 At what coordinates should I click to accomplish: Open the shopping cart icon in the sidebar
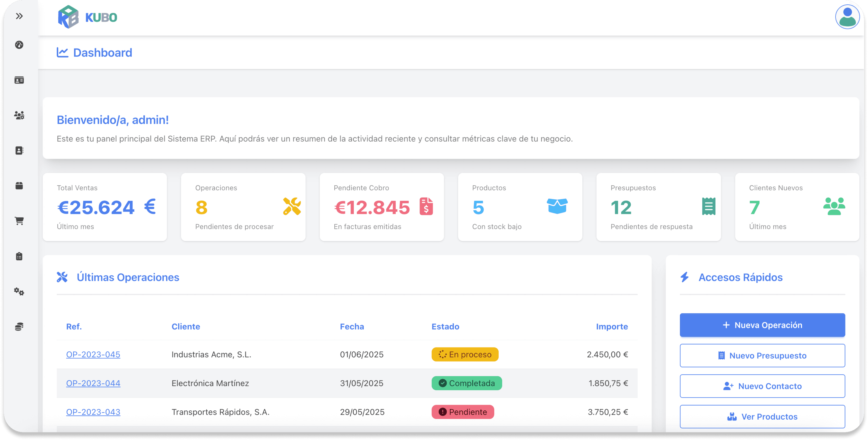coord(19,221)
